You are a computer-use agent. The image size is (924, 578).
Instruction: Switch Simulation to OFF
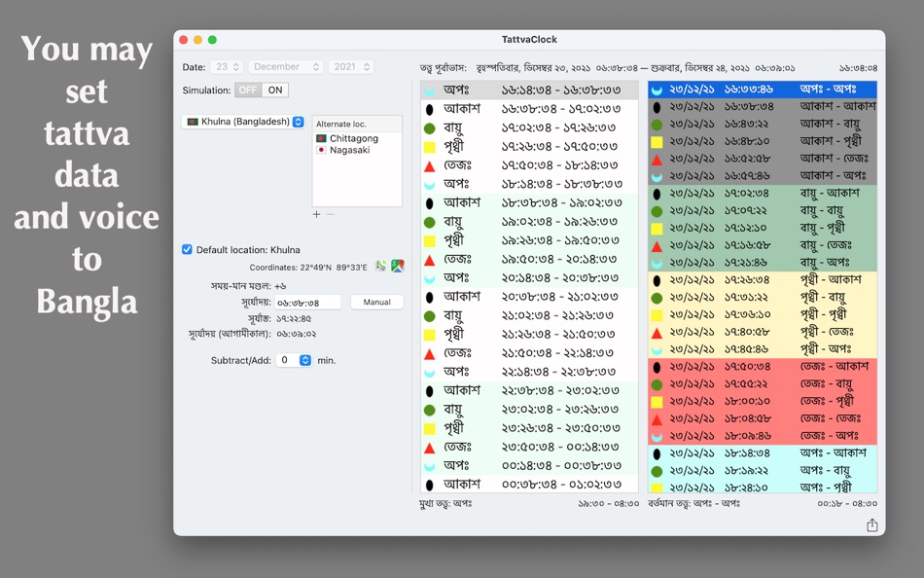247,90
